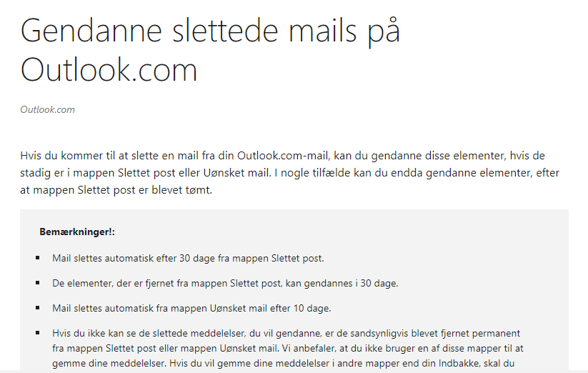Viewport: 588px width, 373px height.
Task: Click the "Gendanne slettede mails" page heading
Action: click(210, 50)
